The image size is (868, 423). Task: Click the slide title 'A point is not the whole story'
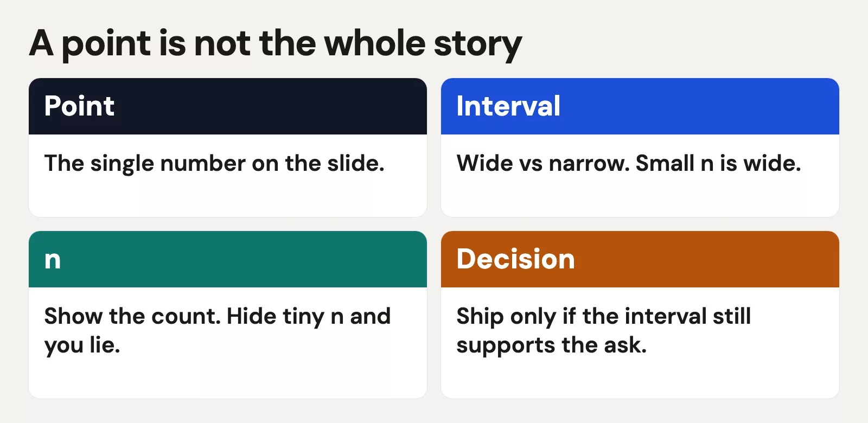point(276,44)
